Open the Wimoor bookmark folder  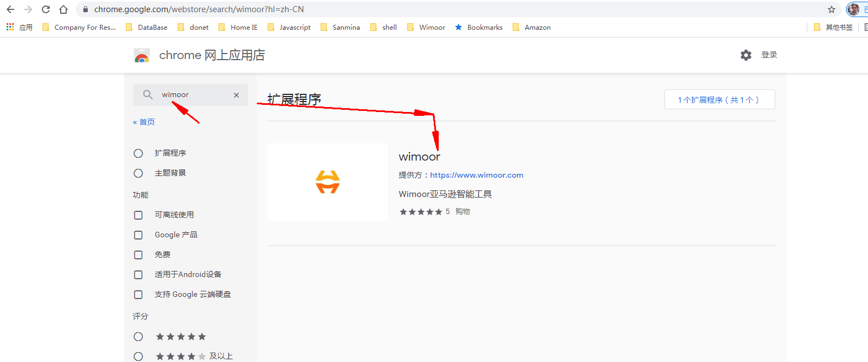[x=426, y=27]
